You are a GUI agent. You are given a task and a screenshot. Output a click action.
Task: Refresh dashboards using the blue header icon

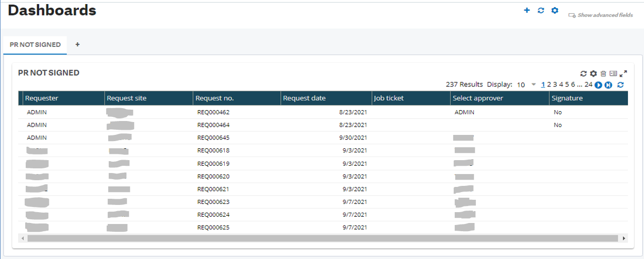click(541, 10)
